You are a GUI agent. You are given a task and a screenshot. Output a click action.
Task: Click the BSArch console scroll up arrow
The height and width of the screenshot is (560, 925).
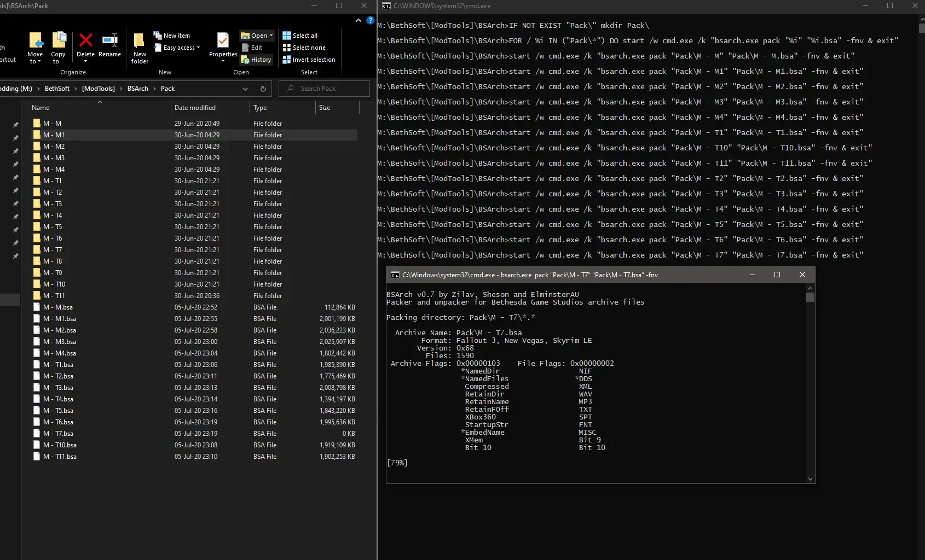click(810, 288)
